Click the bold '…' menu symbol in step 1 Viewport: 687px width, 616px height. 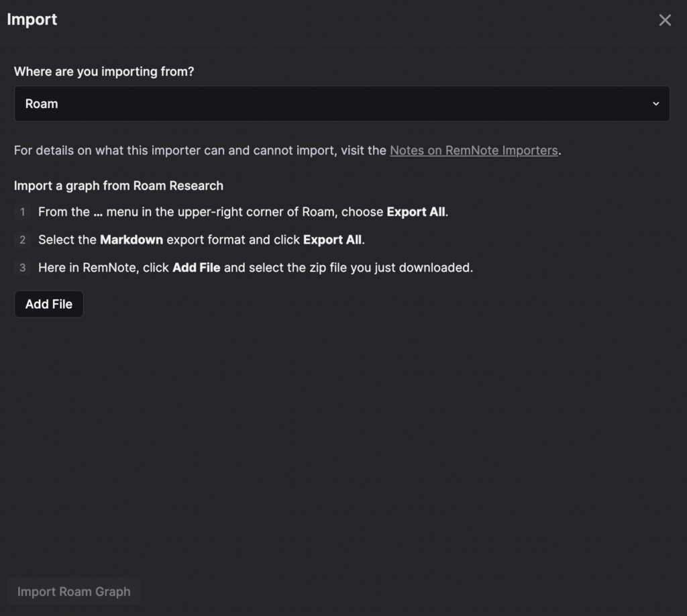point(98,213)
